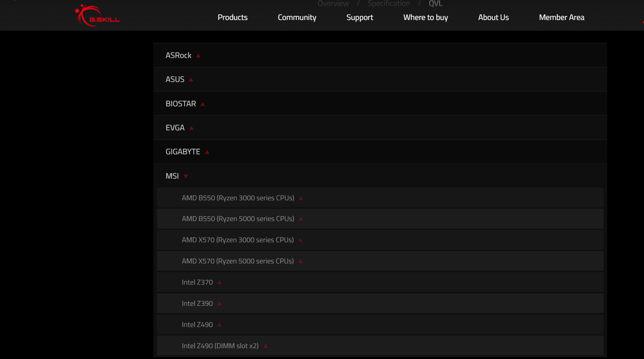644x359 pixels.
Task: Expand the ASRock section
Action: point(380,55)
